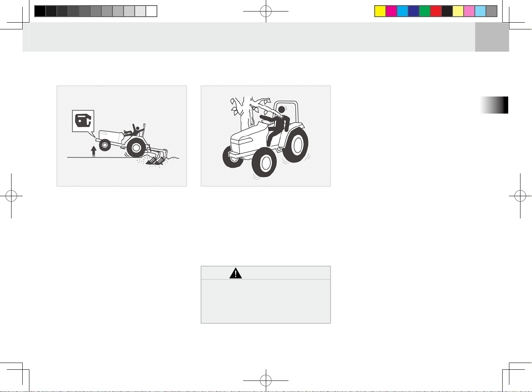The image size is (532, 392).
Task: Pick the yellow swatch in color bar
Action: pyautogui.click(x=380, y=11)
